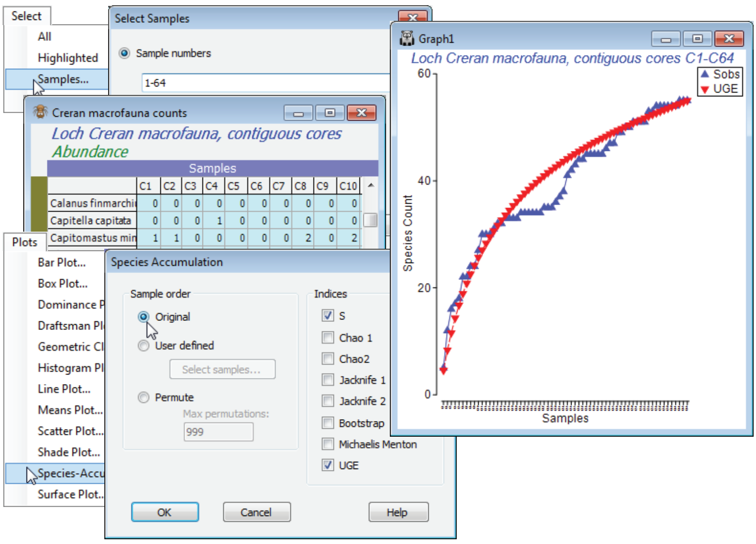Enable the Chao 1 index
Screen dimensions: 756x544
click(x=328, y=338)
